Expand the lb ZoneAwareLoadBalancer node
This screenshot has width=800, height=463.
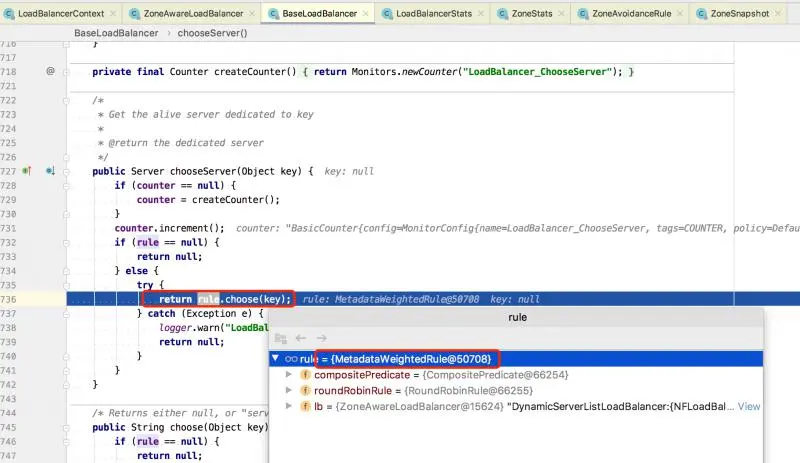(x=289, y=406)
